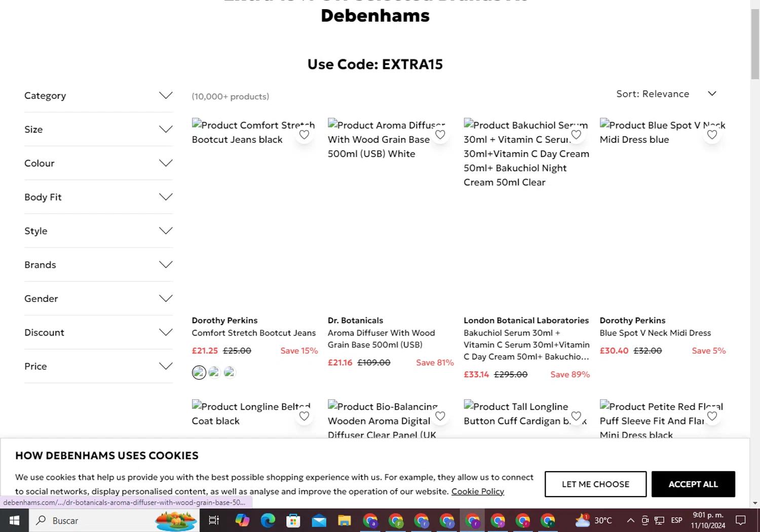This screenshot has width=760, height=532.
Task: Click the (10,000+ products) count text
Action: pyautogui.click(x=231, y=96)
